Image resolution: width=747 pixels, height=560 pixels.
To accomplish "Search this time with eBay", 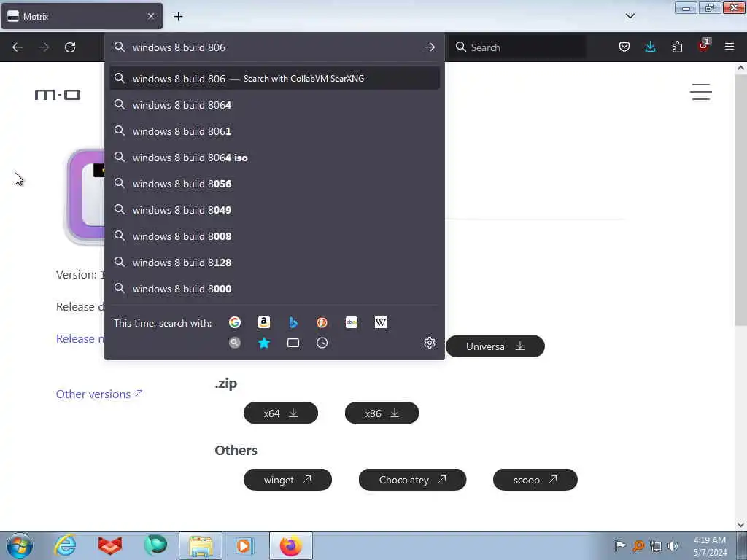I will click(352, 322).
